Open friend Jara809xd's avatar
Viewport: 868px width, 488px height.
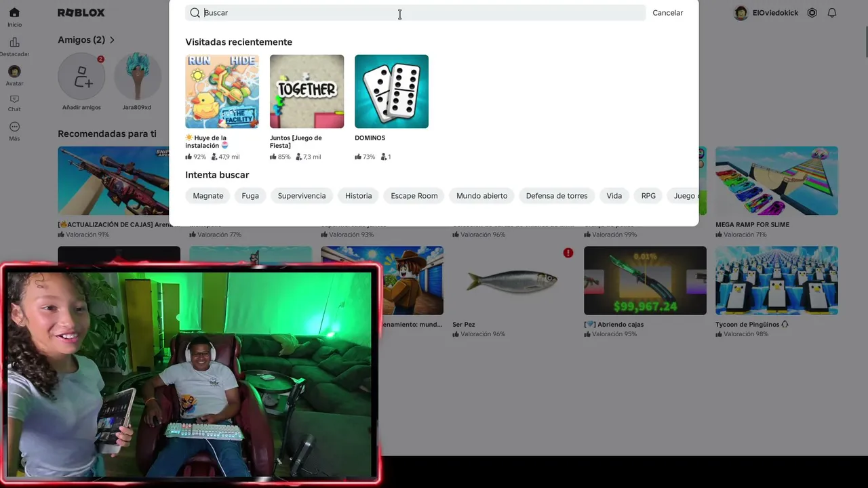coord(137,77)
